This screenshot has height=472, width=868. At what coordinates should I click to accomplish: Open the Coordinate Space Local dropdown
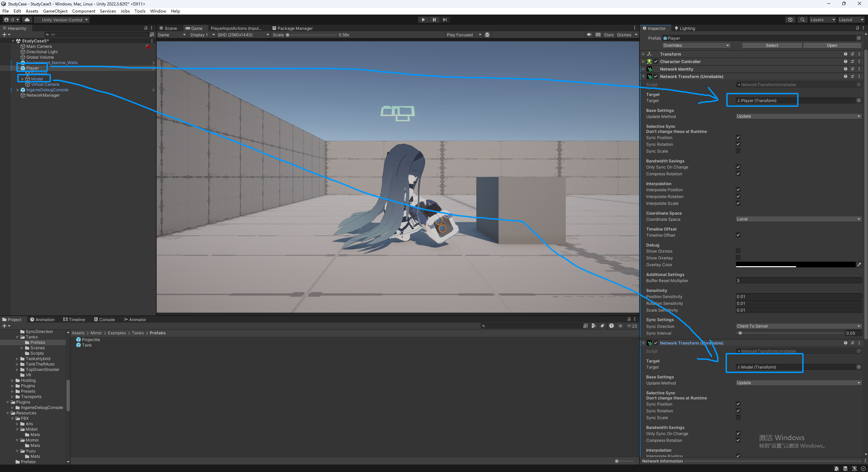pyautogui.click(x=798, y=219)
